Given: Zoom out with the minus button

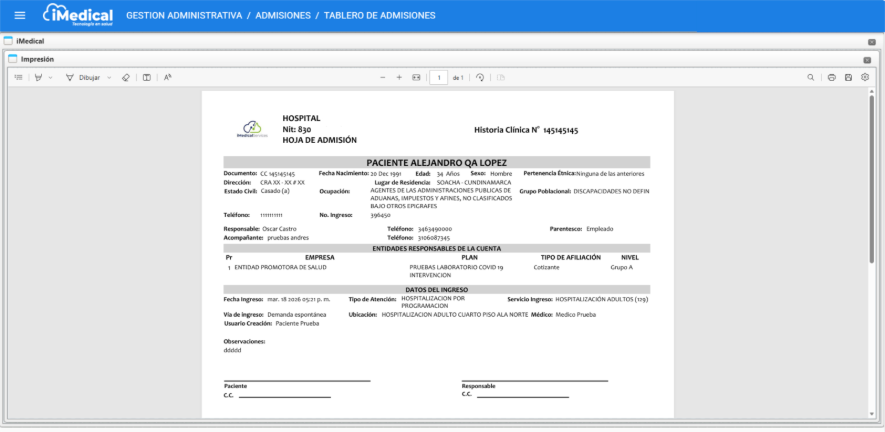Looking at the screenshot, I should (383, 77).
